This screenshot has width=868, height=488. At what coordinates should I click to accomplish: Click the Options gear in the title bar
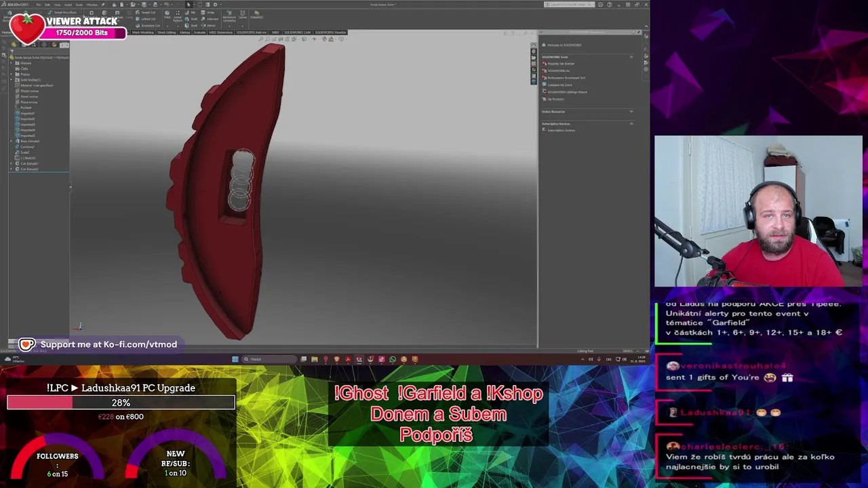[215, 5]
